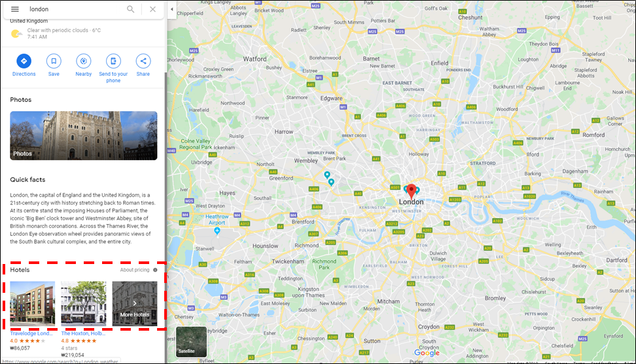The width and height of the screenshot is (636, 364).
Task: Share this location
Action: [x=143, y=65]
